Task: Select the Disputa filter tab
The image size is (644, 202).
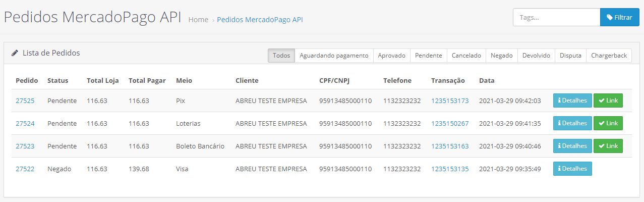Action: click(x=570, y=56)
